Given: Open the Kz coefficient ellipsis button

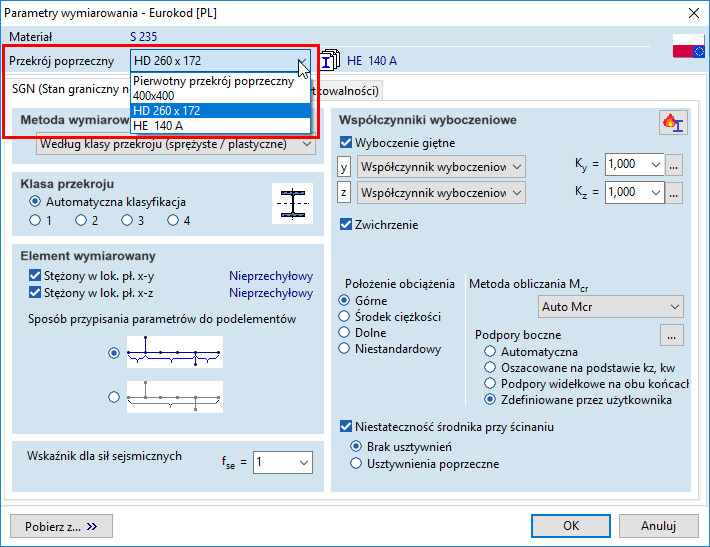Looking at the screenshot, I should point(675,192).
